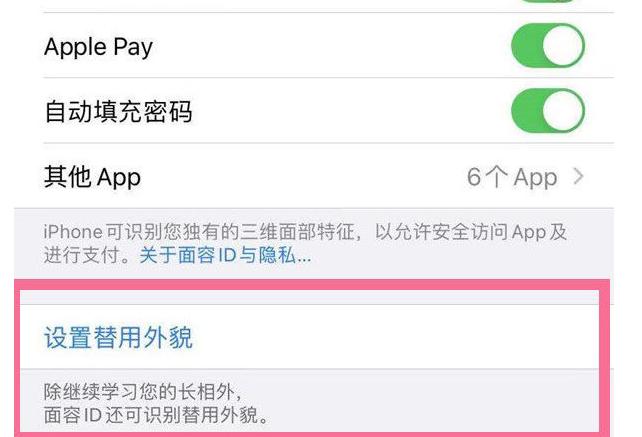Image resolution: width=642 pixels, height=437 pixels.
Task: Click the 面容 ID 还可识别替用外貌 line
Action: coord(156,415)
